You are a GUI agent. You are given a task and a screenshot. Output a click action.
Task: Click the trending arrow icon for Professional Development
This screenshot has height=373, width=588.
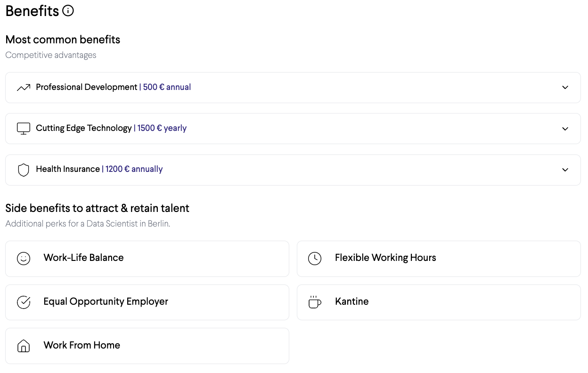click(24, 88)
